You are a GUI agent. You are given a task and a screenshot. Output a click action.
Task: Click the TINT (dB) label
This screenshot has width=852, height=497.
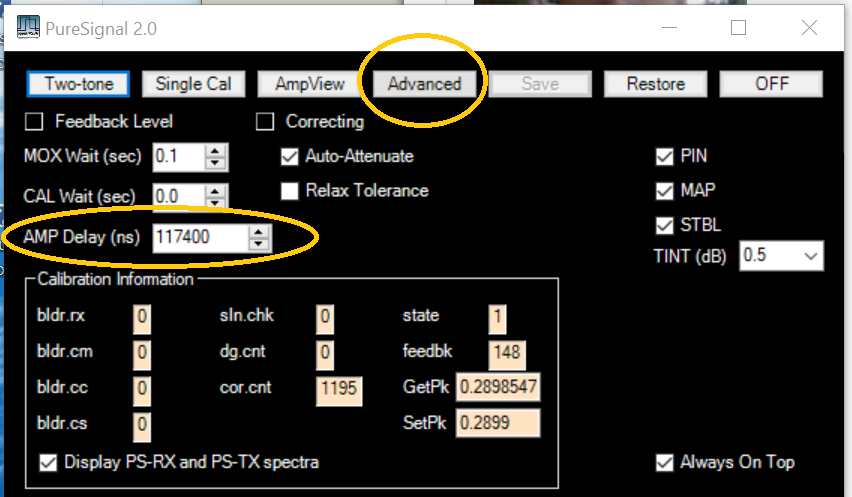(x=690, y=256)
